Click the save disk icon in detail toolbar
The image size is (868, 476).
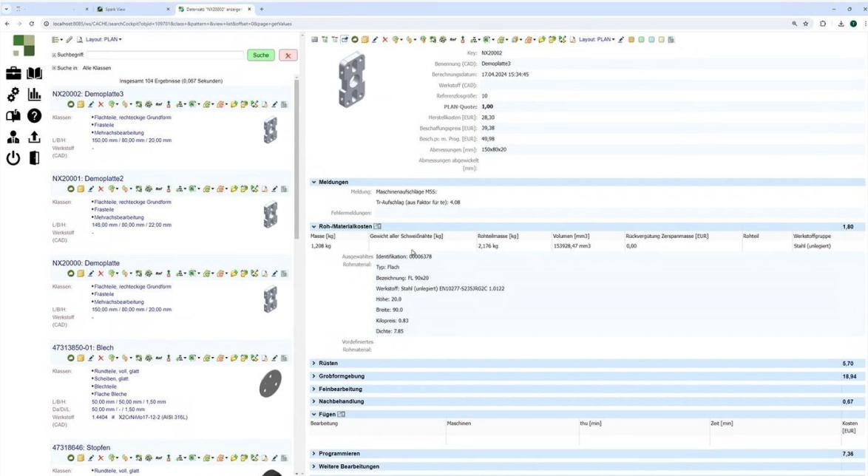click(x=314, y=39)
